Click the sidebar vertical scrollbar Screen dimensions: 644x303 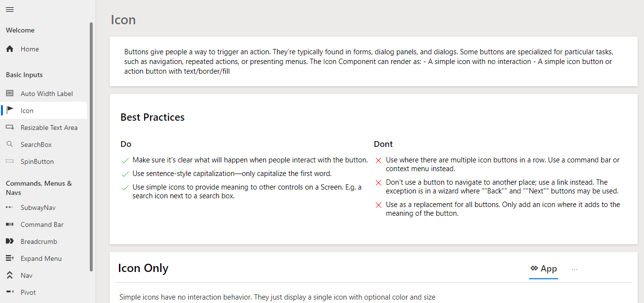coord(91,145)
